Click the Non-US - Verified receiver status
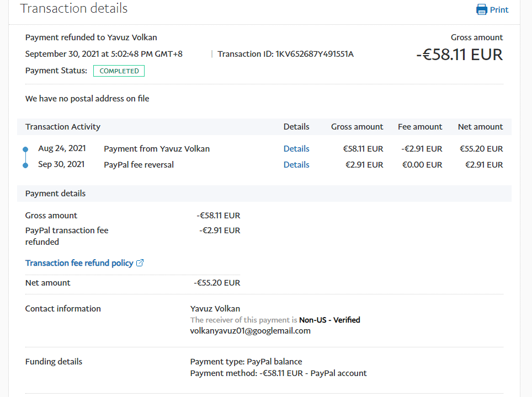The image size is (532, 397). click(329, 320)
